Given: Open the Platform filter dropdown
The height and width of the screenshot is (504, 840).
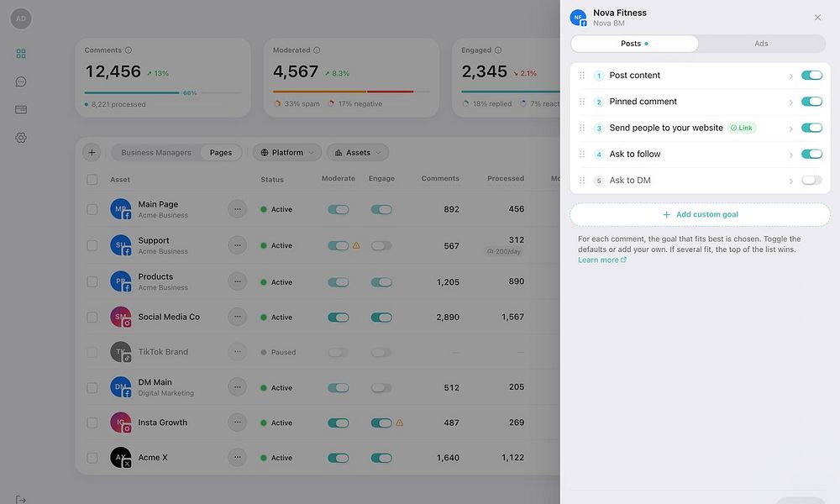Looking at the screenshot, I should 287,153.
